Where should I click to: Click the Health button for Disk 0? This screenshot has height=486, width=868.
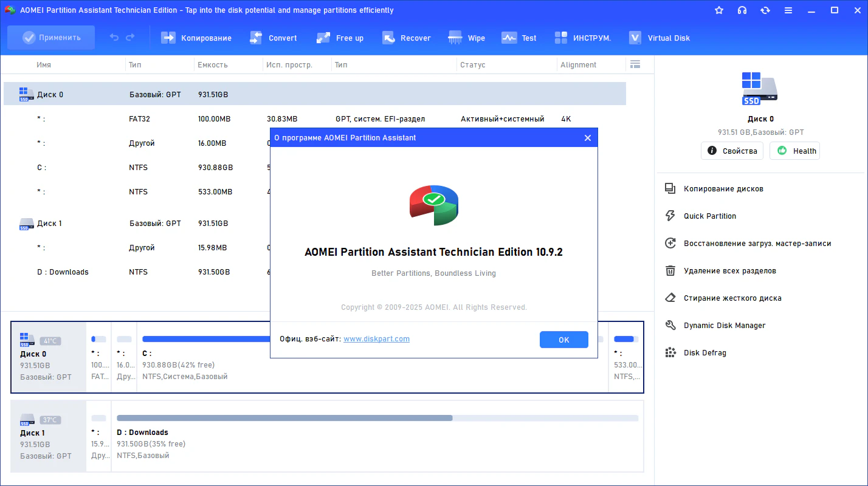click(x=794, y=151)
